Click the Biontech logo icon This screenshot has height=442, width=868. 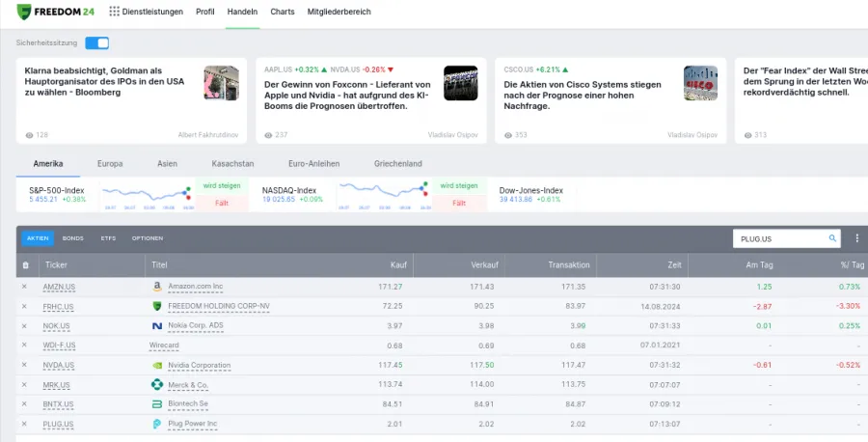[x=157, y=404]
